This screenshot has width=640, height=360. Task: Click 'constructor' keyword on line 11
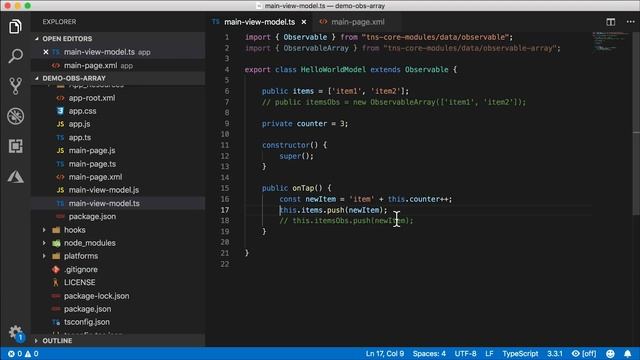[286, 145]
